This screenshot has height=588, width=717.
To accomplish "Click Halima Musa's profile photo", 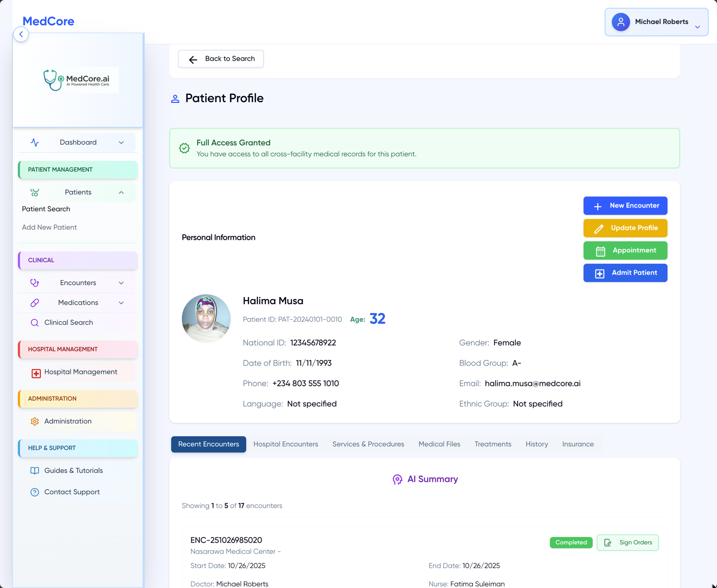I will [x=206, y=319].
